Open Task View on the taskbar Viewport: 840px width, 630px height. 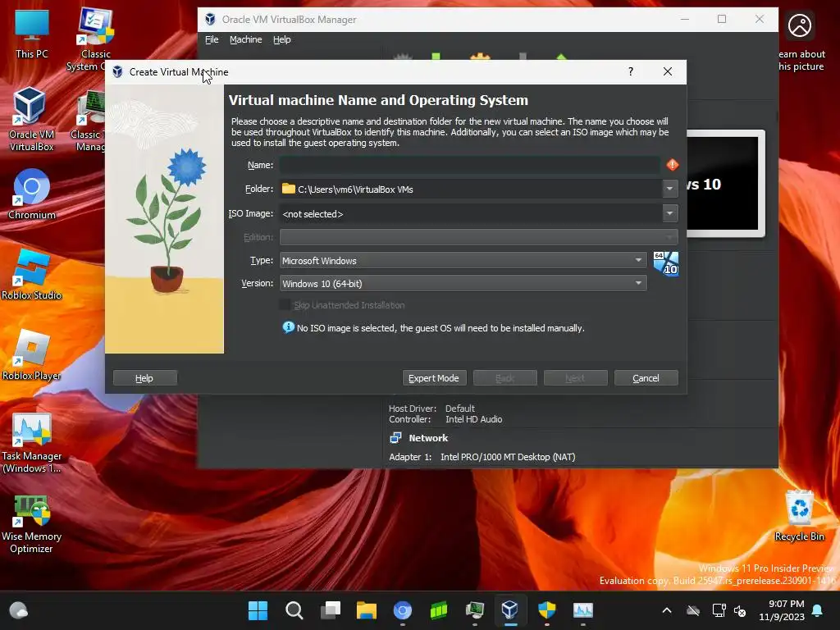331,610
